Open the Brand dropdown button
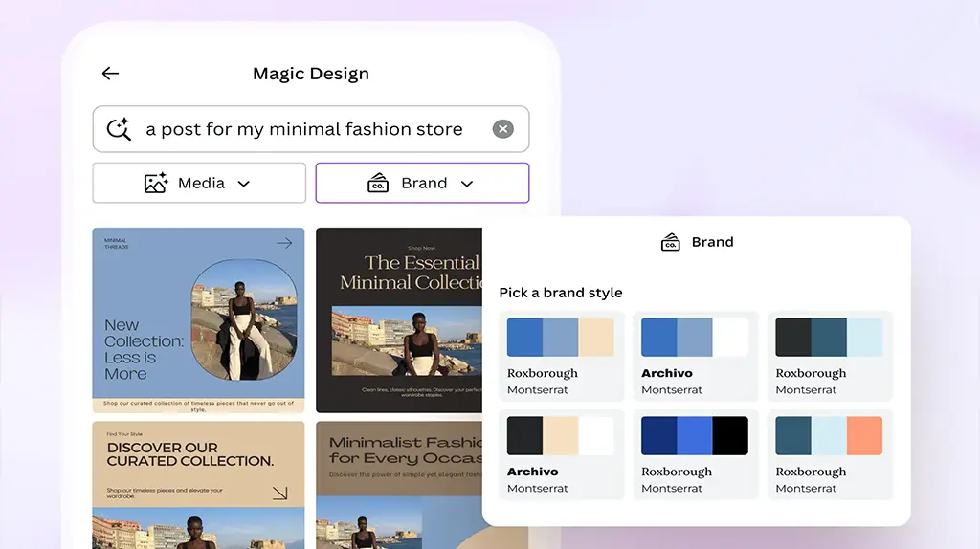The width and height of the screenshot is (980, 549). coord(422,183)
